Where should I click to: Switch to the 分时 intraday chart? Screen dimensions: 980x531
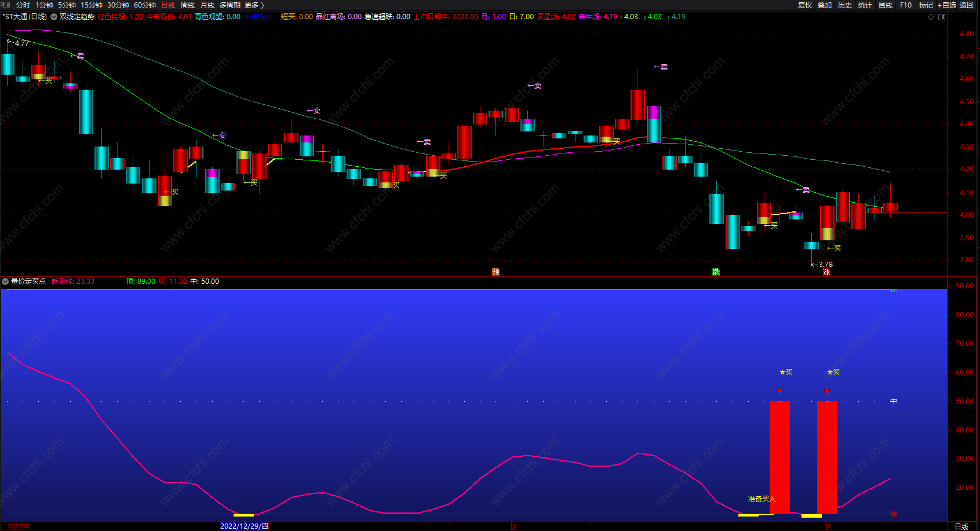[23, 5]
